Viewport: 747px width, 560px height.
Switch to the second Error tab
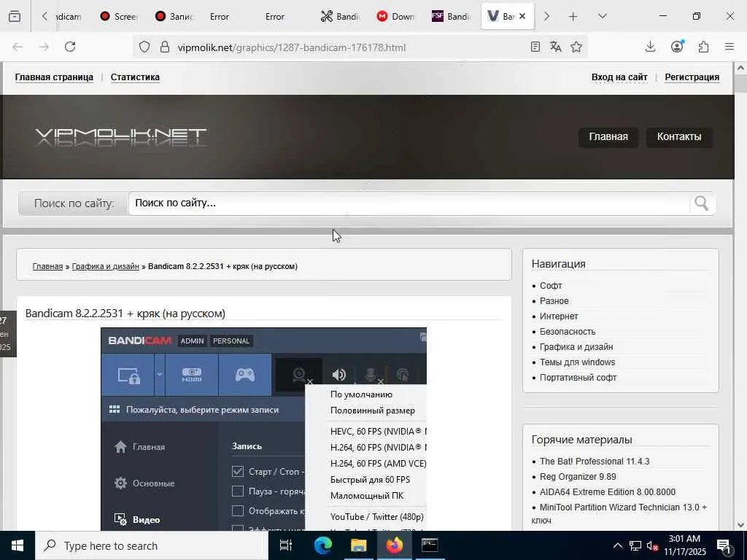(275, 16)
